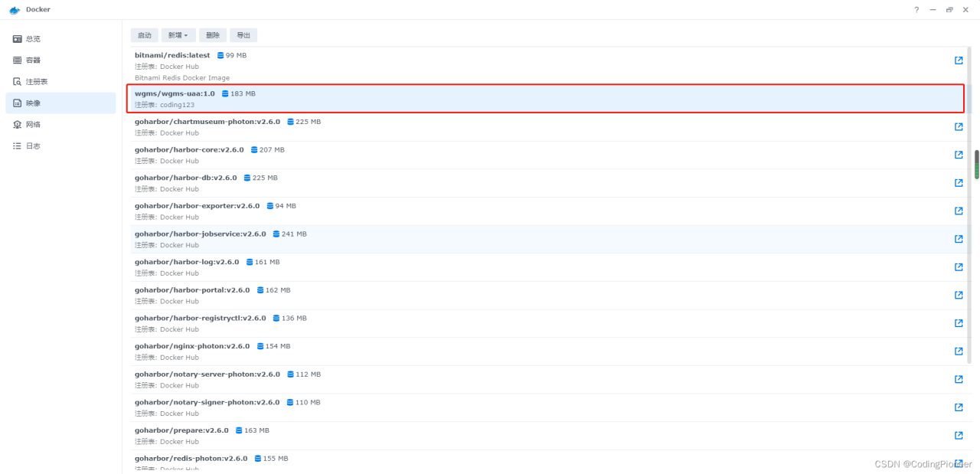Click the help question mark icon
Viewport: 980px width, 474px height.
coord(916,9)
